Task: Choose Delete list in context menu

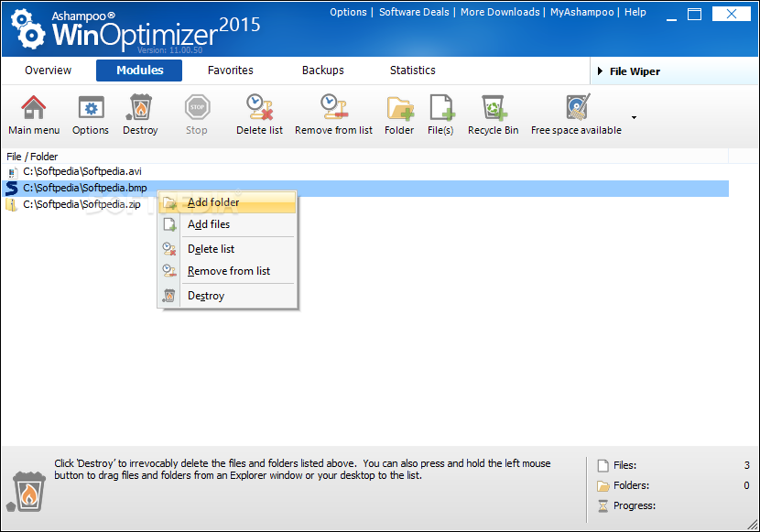Action: point(227,249)
